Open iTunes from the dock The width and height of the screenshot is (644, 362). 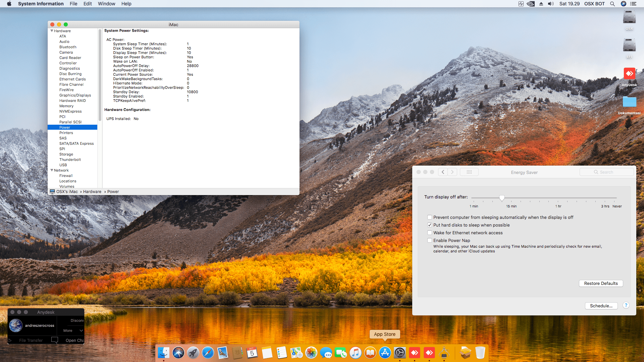[355, 353]
